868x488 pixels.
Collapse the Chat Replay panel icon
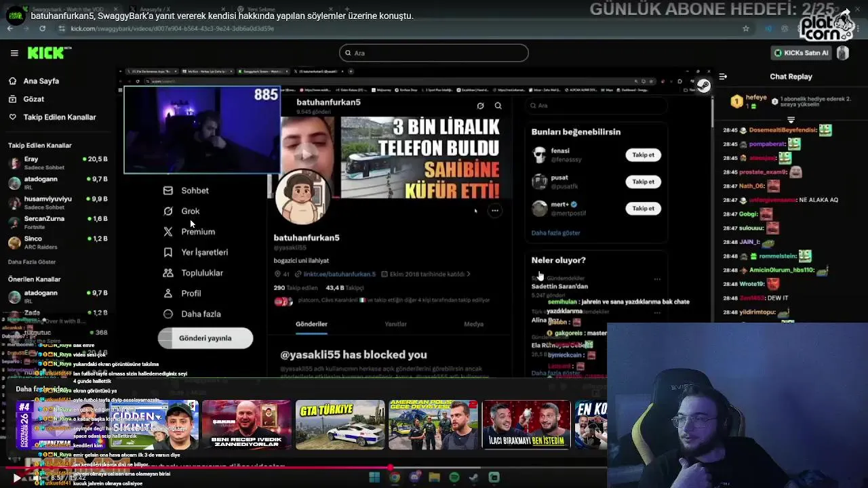pyautogui.click(x=723, y=77)
